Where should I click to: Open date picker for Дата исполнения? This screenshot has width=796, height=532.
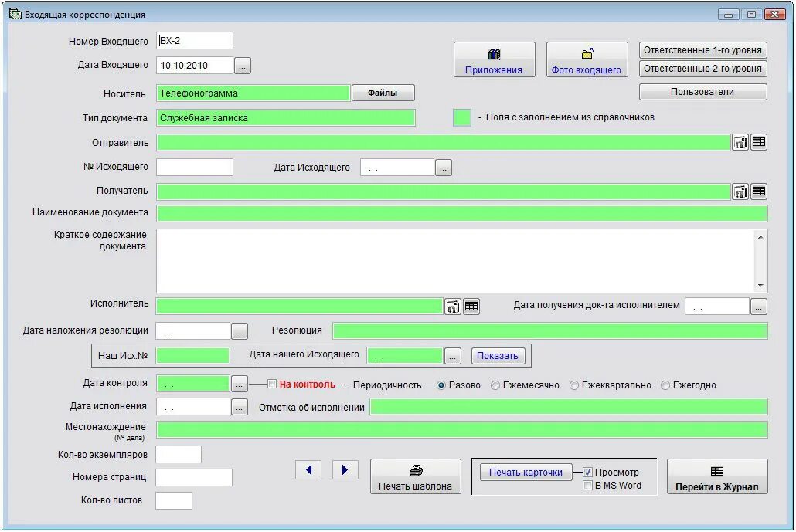(239, 407)
